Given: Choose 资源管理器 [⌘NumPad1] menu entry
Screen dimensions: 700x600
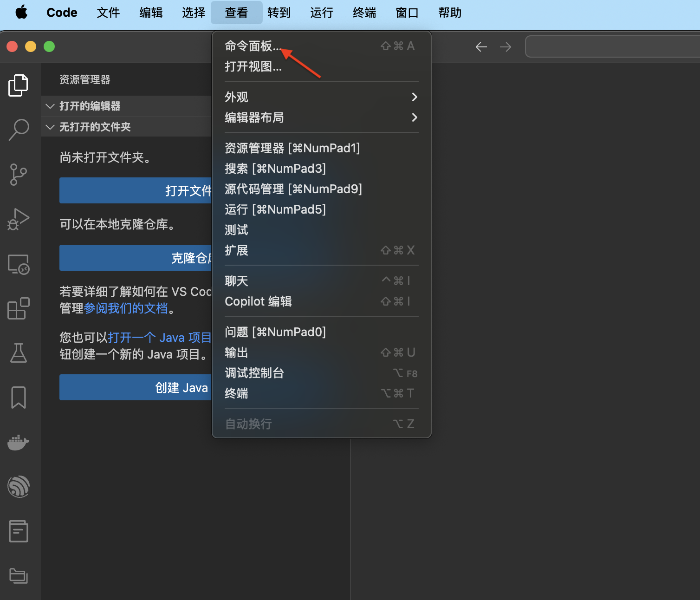Looking at the screenshot, I should 322,148.
